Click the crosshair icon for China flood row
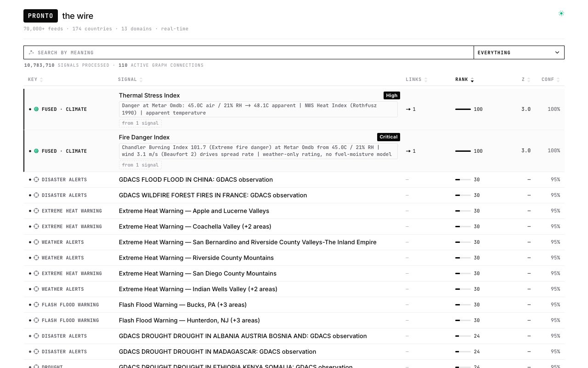 pos(36,179)
